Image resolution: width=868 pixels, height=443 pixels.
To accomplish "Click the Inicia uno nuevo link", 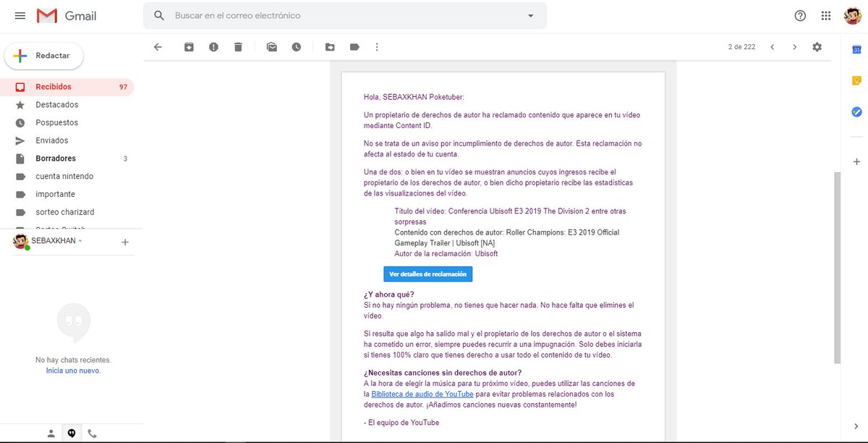I will coord(73,370).
